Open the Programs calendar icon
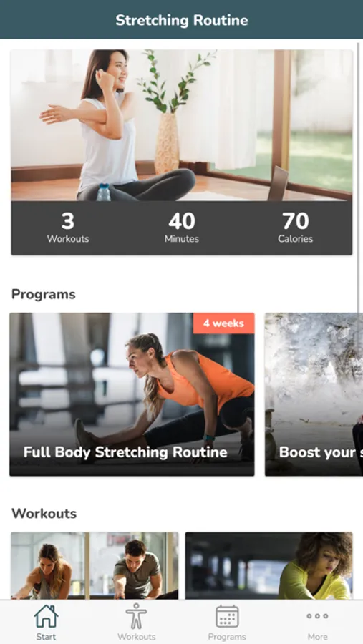This screenshot has width=363, height=644. [227, 616]
